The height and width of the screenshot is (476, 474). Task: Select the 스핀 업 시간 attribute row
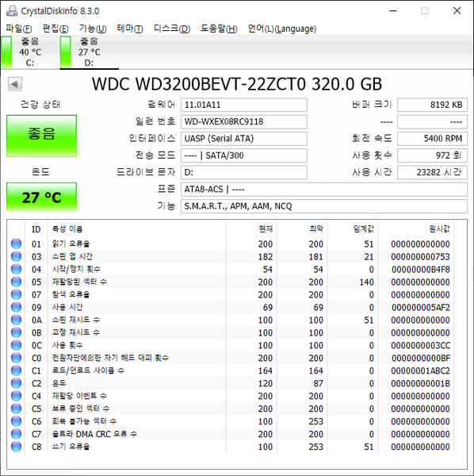[231, 256]
